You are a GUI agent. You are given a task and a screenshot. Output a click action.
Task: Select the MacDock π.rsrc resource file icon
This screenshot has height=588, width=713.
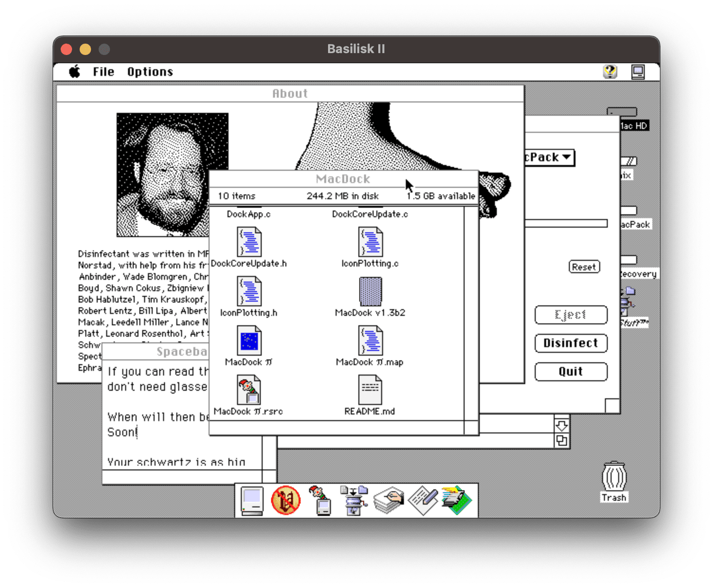coord(249,390)
